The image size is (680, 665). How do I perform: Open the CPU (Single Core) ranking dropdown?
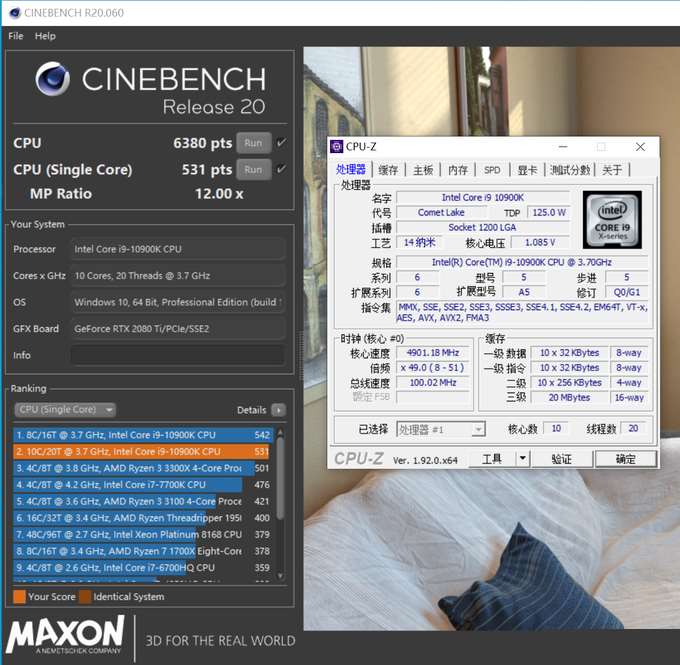click(65, 409)
